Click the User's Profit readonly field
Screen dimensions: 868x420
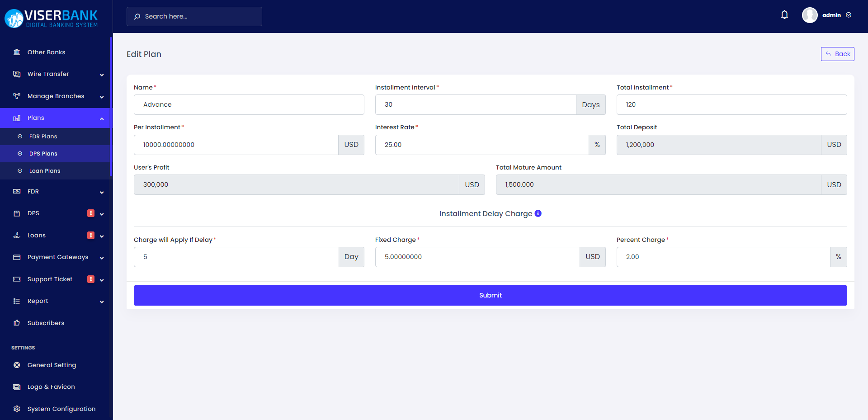point(297,184)
